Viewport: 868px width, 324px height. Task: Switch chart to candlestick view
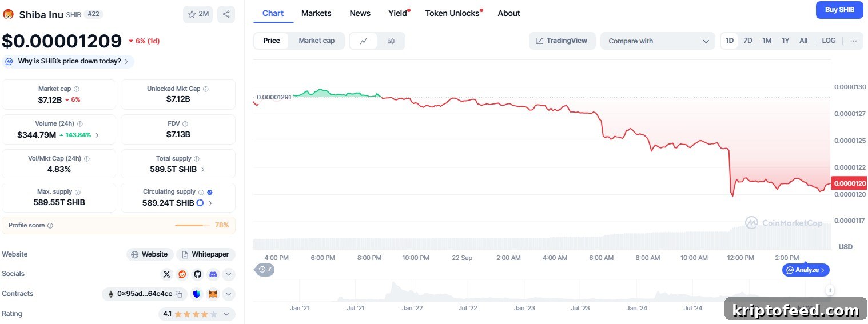391,41
